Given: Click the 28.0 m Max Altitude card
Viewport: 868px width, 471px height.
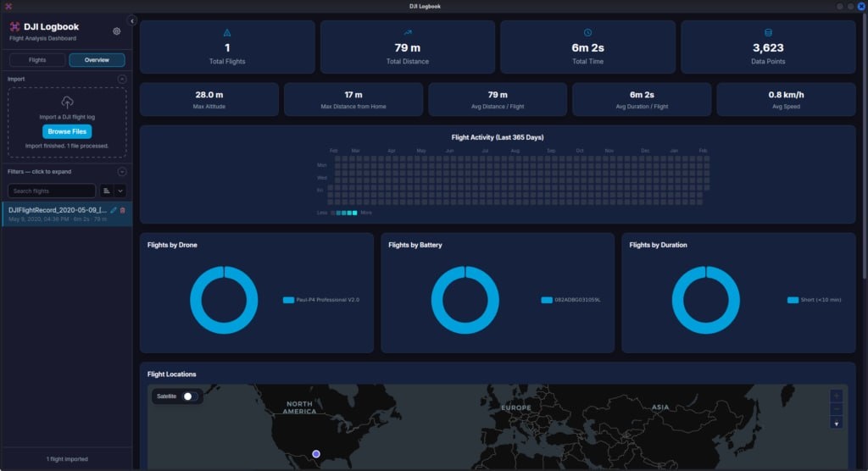Looking at the screenshot, I should point(209,100).
